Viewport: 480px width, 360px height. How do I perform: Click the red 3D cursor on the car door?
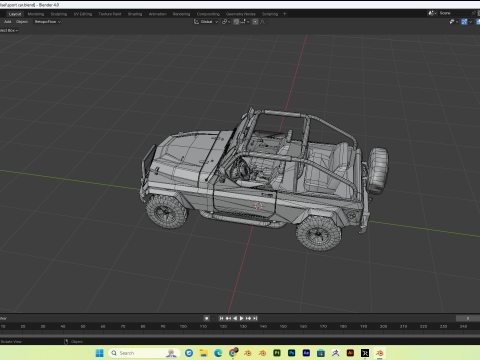[258, 206]
